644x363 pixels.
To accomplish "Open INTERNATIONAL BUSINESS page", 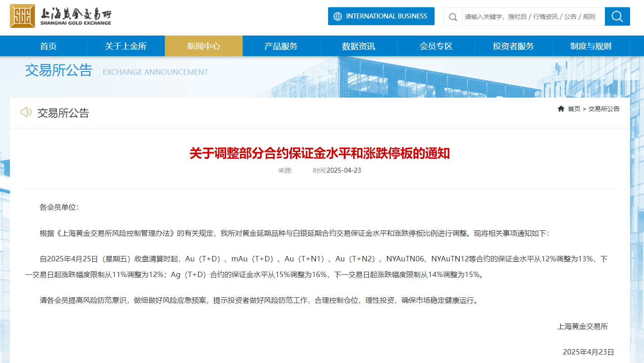I will coord(381,16).
